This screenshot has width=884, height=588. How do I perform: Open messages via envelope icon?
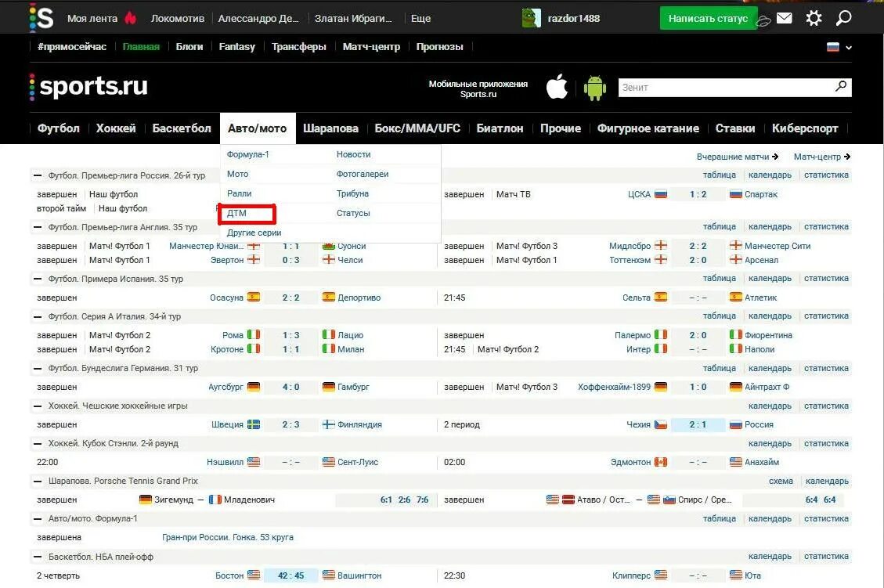coord(785,18)
